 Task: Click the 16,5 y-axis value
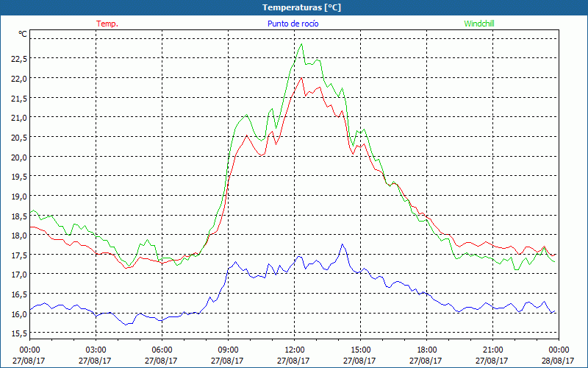coord(18,294)
